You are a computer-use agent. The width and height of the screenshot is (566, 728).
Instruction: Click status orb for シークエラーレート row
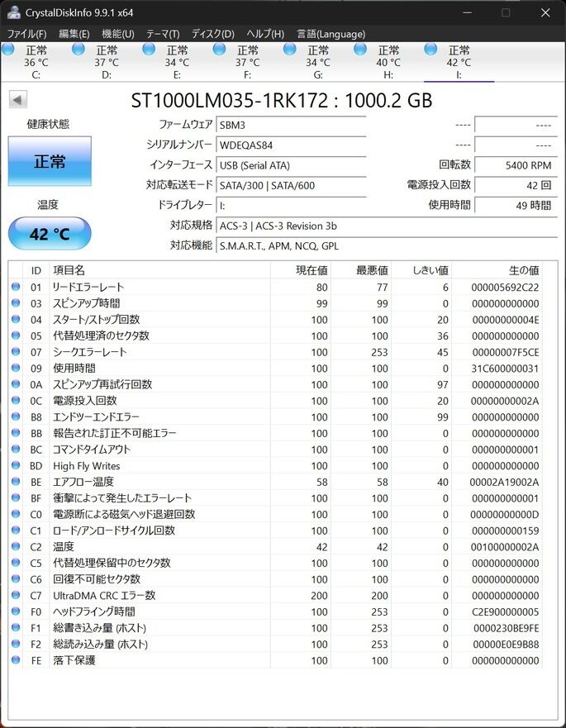click(x=16, y=351)
